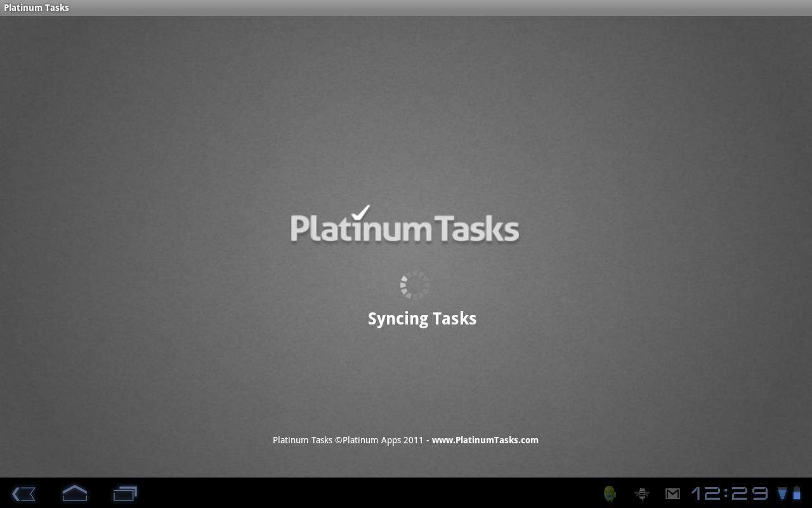Tap the Back navigation arrow icon
The height and width of the screenshot is (508, 812).
[23, 493]
